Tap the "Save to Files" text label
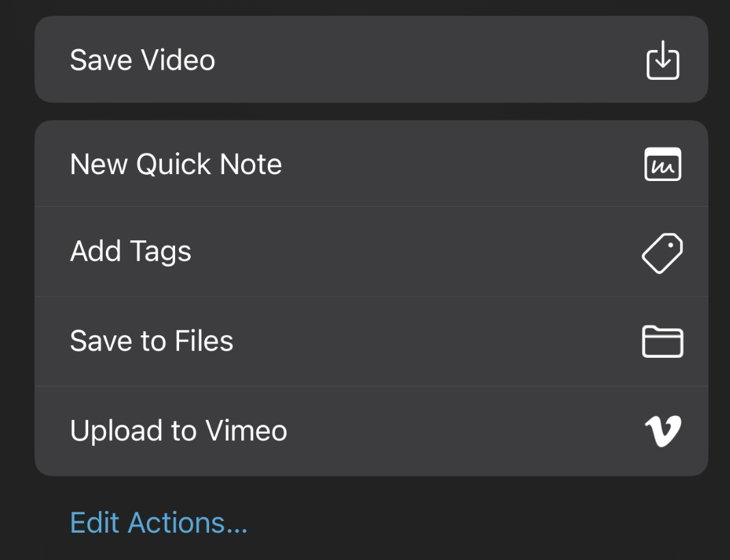The image size is (730, 560). [x=151, y=341]
